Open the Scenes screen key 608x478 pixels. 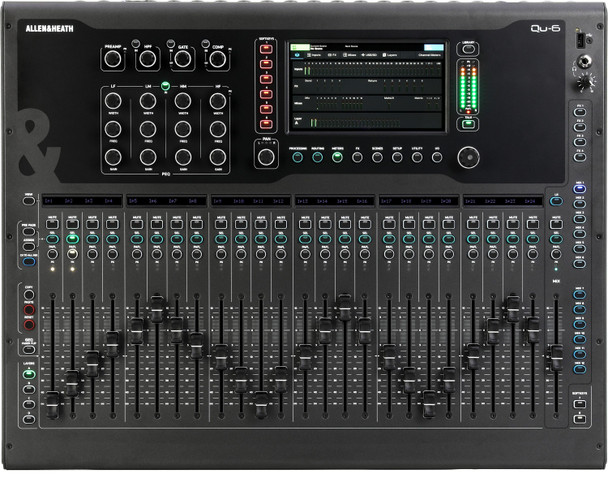[x=377, y=157]
